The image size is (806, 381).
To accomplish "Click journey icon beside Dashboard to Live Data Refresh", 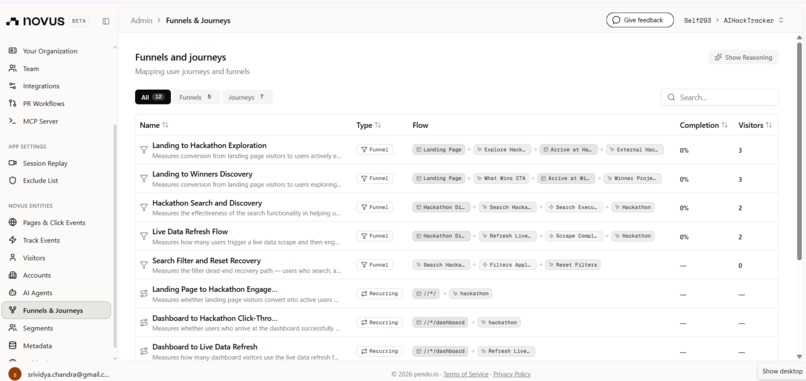I will [144, 351].
